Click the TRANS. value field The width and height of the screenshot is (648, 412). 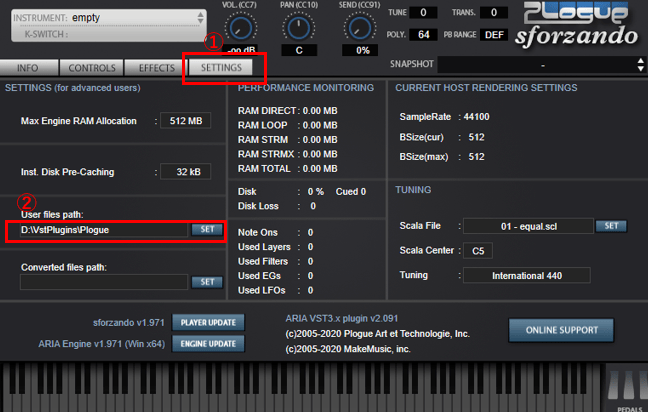(494, 12)
